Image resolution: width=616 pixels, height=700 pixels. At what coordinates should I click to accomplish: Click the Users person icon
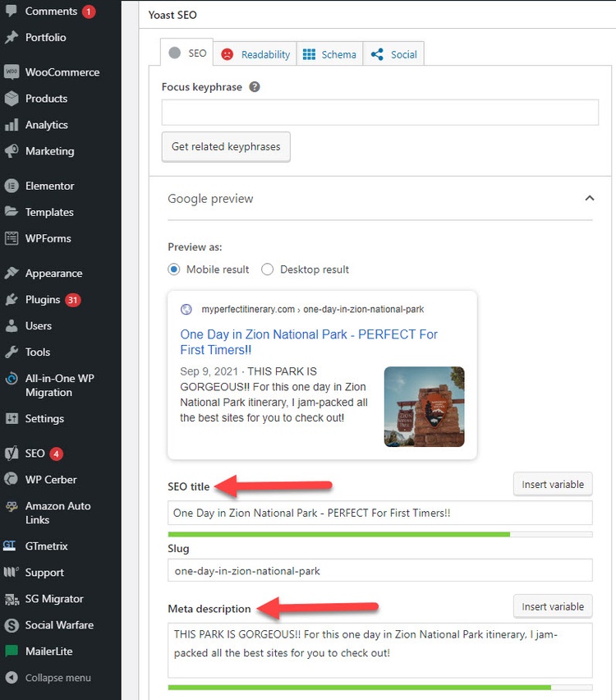[11, 325]
